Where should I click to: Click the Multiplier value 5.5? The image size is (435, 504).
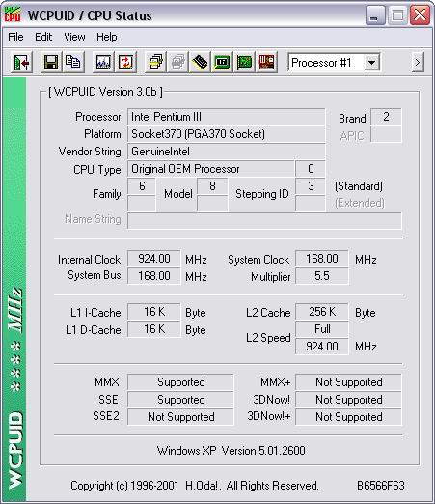click(322, 276)
